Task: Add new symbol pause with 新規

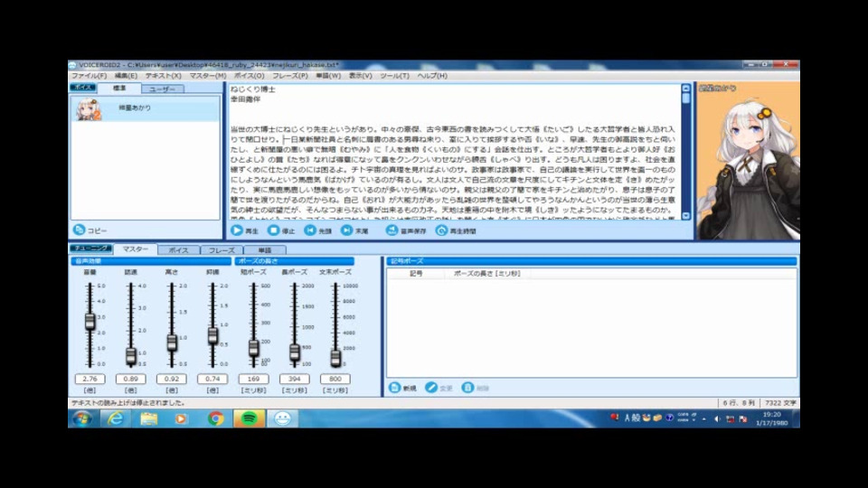Action: (402, 388)
